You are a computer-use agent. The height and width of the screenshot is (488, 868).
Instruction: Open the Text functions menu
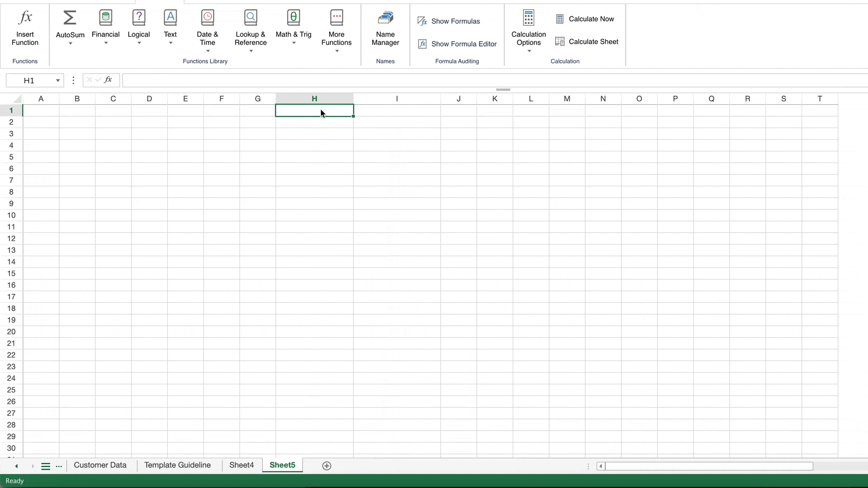[x=170, y=27]
